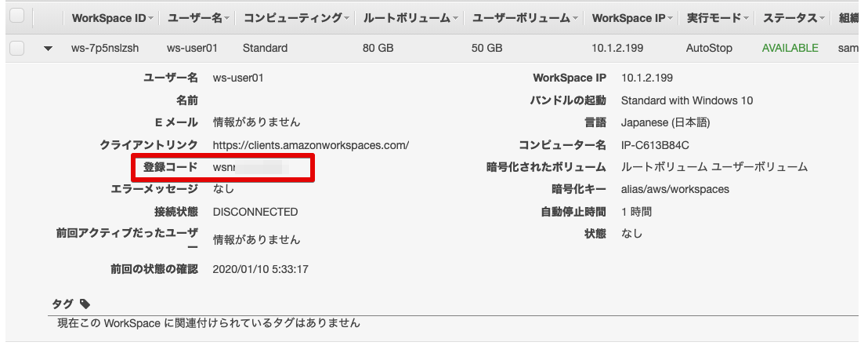Click ws-user01 value in details panel
This screenshot has width=868, height=353.
(x=238, y=78)
